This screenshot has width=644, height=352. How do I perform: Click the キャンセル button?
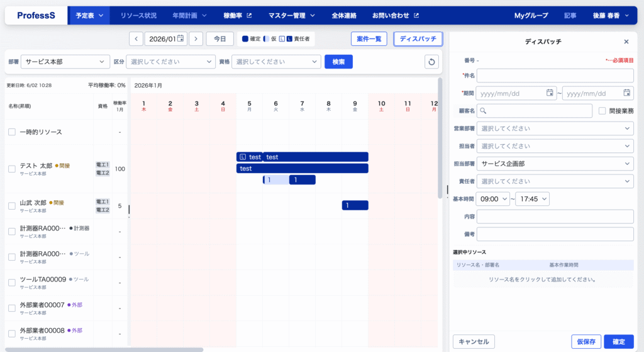coord(474,342)
